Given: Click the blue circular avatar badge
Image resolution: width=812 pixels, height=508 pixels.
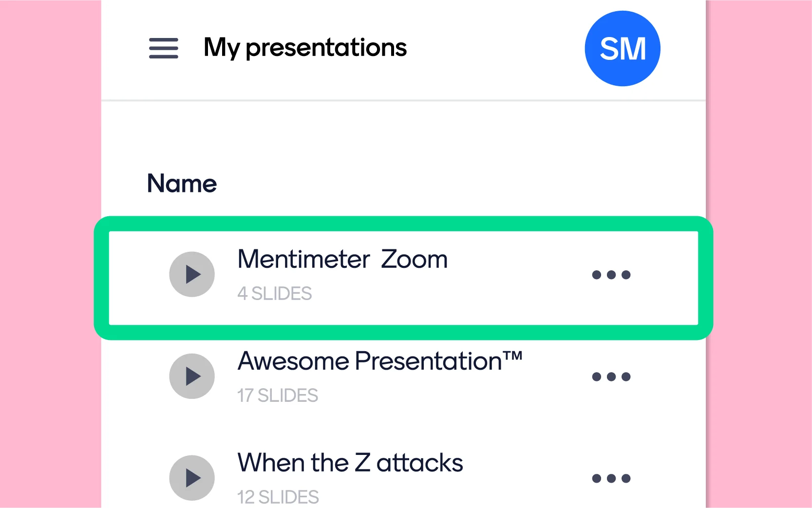Looking at the screenshot, I should (623, 47).
